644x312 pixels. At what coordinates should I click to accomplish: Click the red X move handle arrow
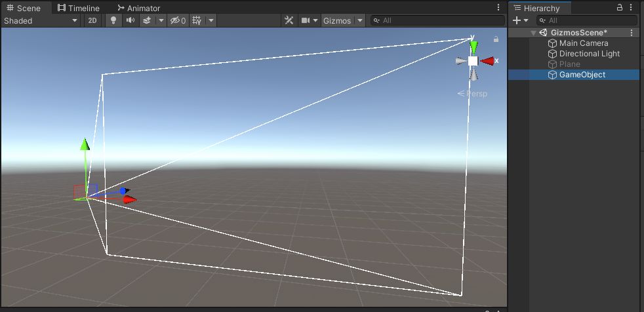[130, 199]
